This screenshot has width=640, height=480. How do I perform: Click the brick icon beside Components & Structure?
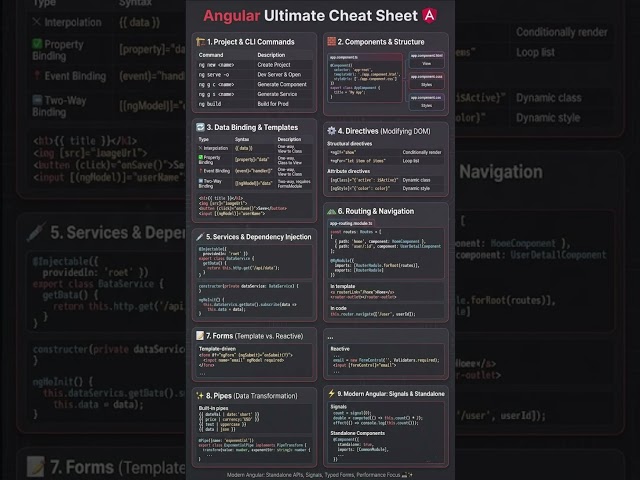331,41
